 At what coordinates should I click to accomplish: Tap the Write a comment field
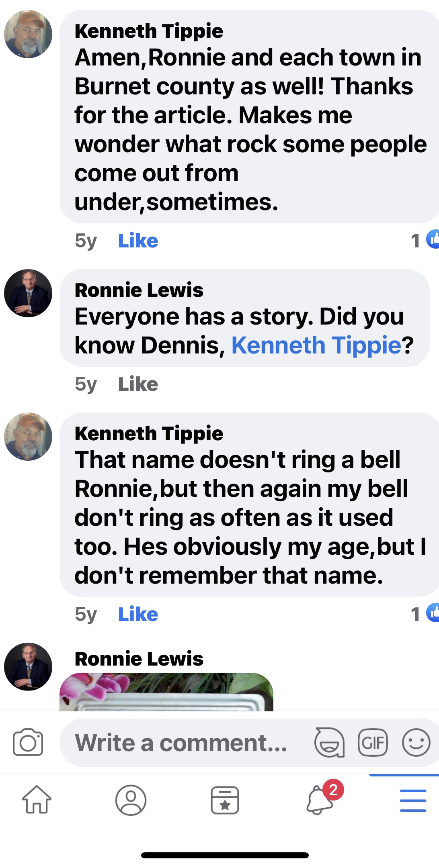[x=181, y=742]
